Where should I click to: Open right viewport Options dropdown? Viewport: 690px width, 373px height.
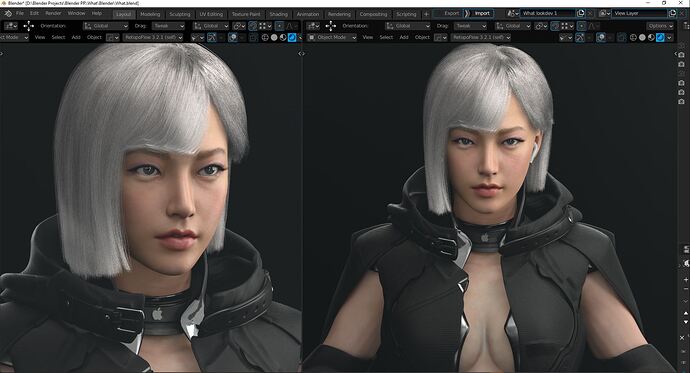[661, 26]
